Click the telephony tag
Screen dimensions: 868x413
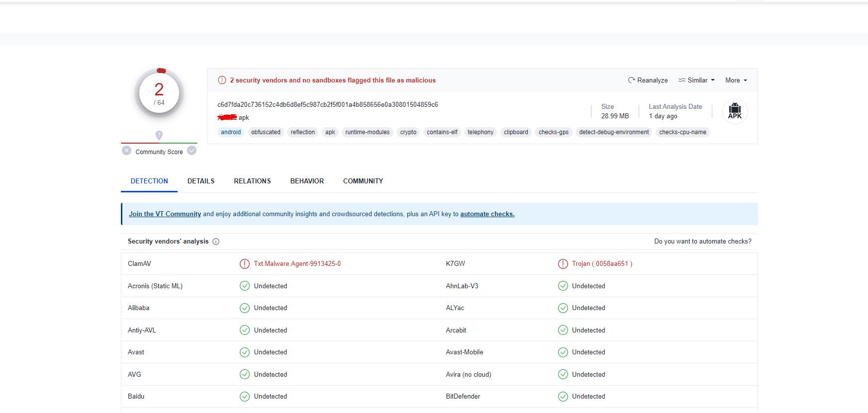click(481, 132)
